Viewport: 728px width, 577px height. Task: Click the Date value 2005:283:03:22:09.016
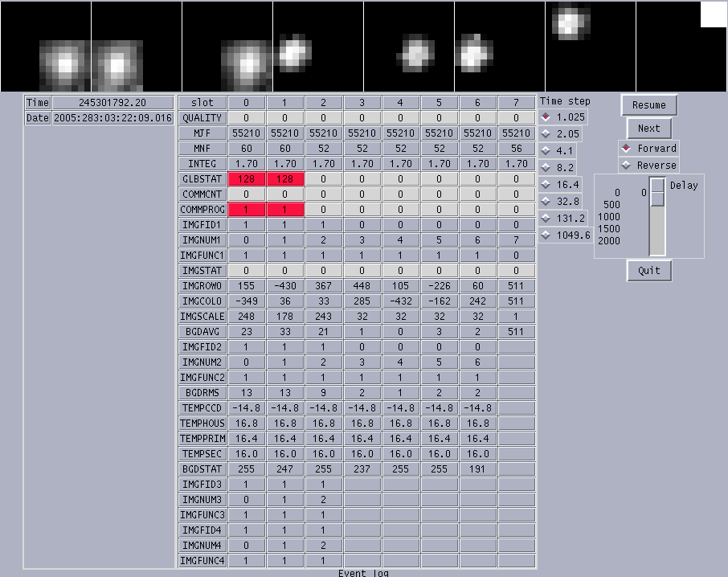[112, 118]
